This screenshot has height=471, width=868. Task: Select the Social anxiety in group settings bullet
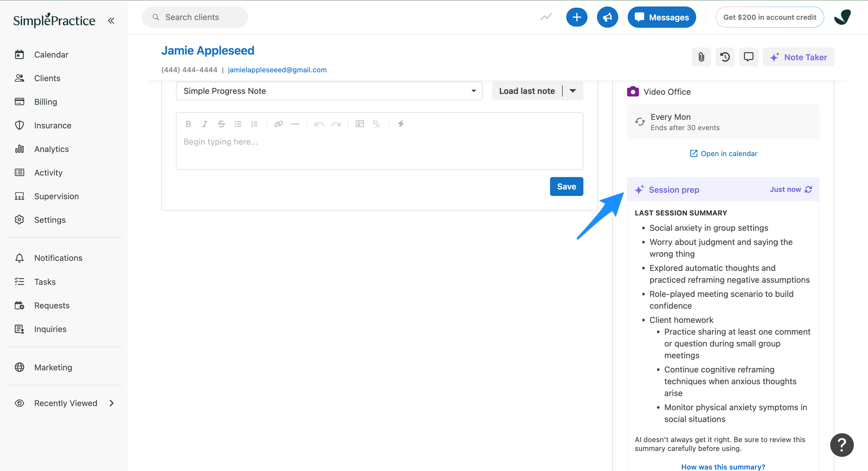[x=709, y=228]
